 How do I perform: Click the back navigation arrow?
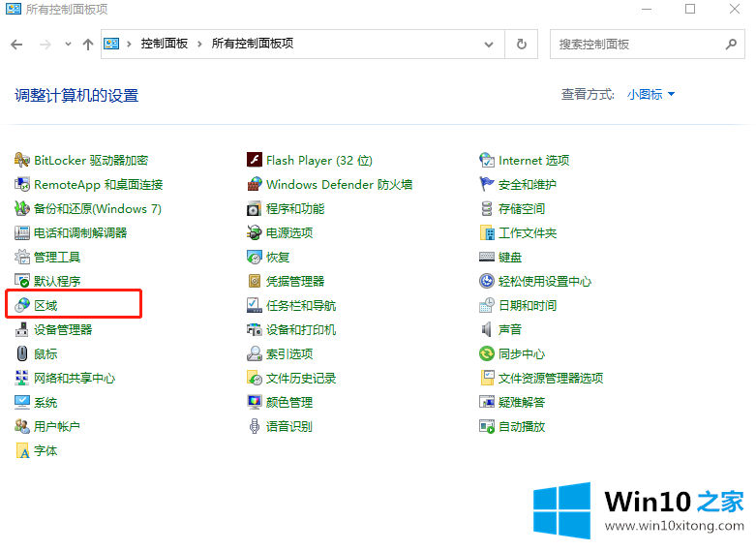tap(16, 44)
